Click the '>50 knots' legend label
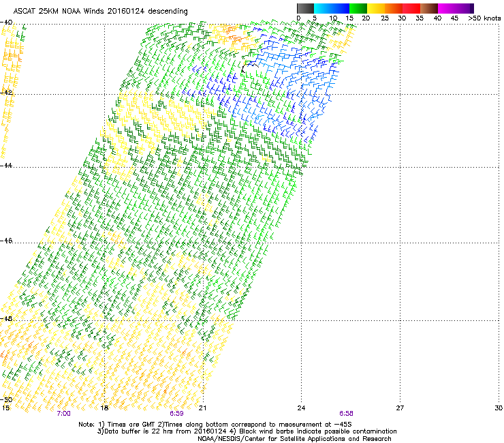Image resolution: width=504 pixels, height=443 pixels. click(x=484, y=18)
